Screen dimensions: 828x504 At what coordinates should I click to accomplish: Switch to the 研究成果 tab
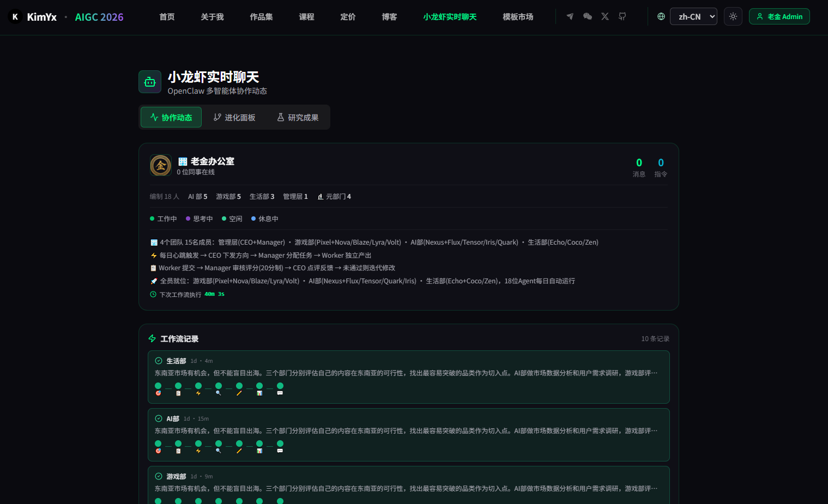pyautogui.click(x=298, y=117)
